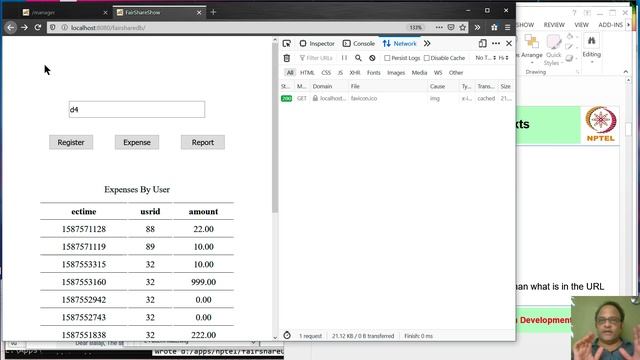The height and width of the screenshot is (360, 640).
Task: Open the extensions icon in Firefox toolbar
Action: point(494,27)
